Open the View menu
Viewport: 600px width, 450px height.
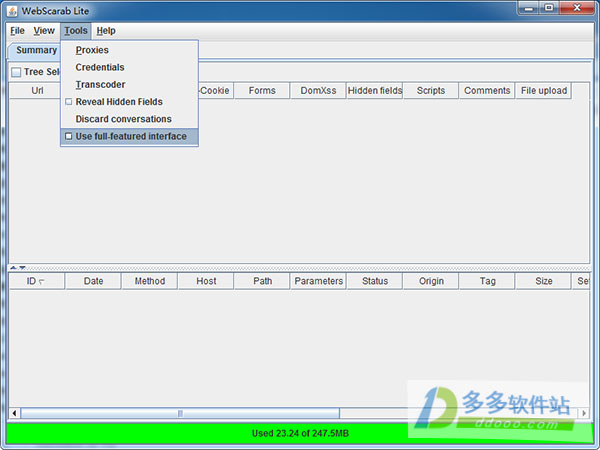click(x=44, y=31)
